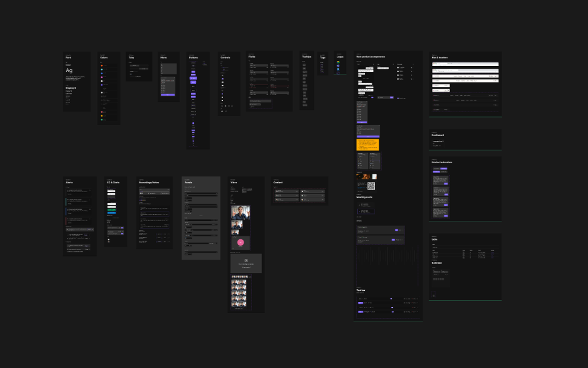
Task: Pick the green swatch in Colors frame
Action: [102, 120]
